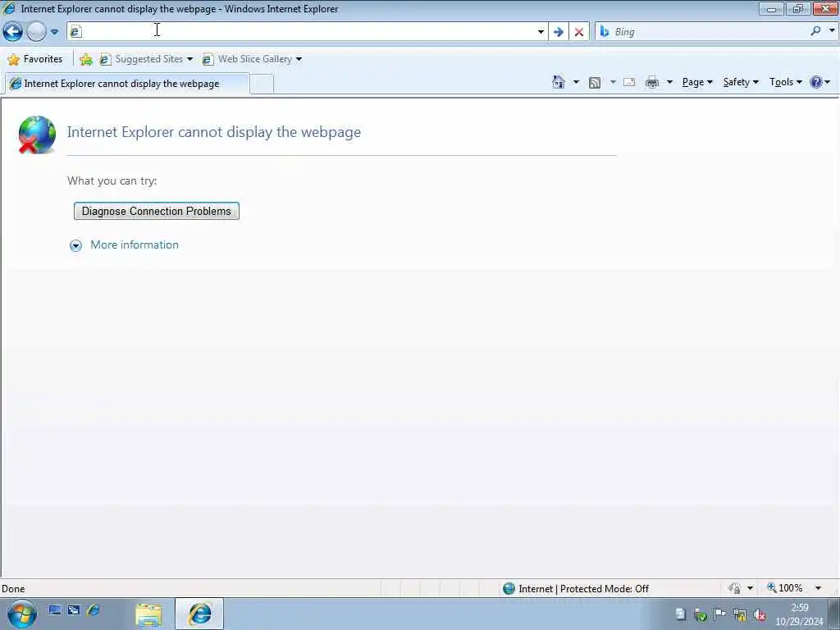Click the RSS Feeds icon
This screenshot has height=630, width=840.
594,82
